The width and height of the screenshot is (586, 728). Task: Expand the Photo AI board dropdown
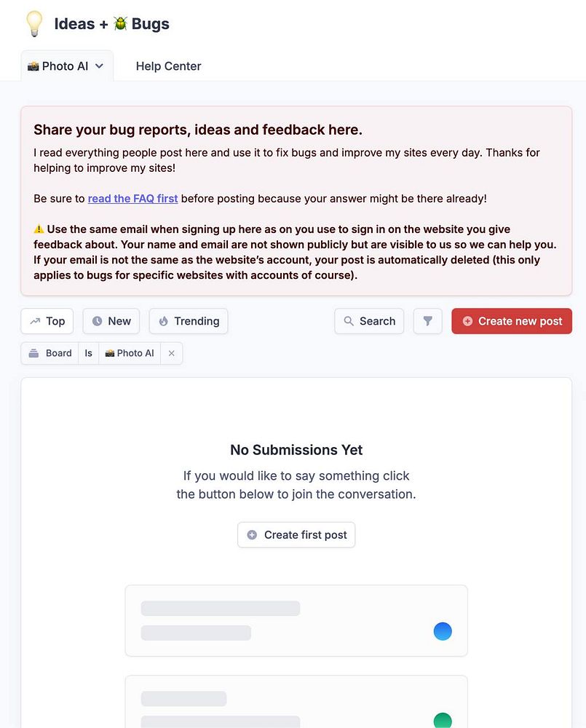pos(100,66)
